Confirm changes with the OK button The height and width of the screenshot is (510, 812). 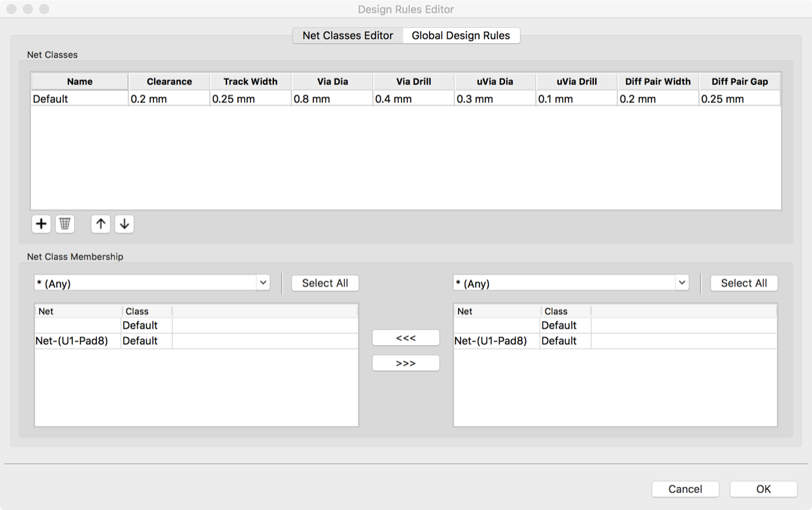pos(763,489)
